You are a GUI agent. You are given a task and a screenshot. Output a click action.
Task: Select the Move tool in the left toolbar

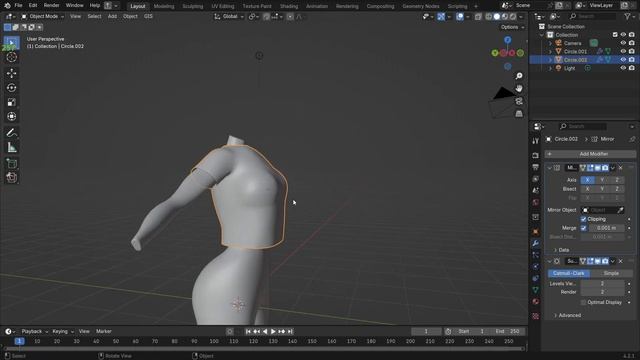11,73
